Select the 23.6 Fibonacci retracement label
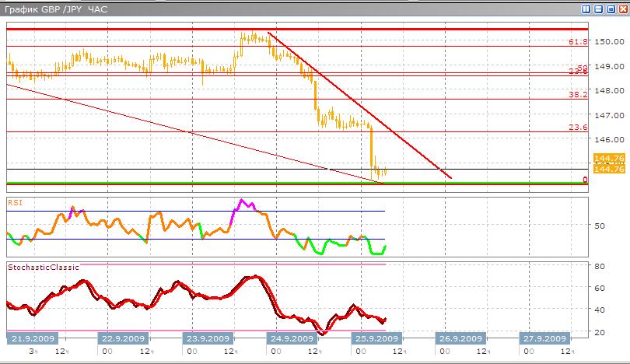 [x=577, y=127]
